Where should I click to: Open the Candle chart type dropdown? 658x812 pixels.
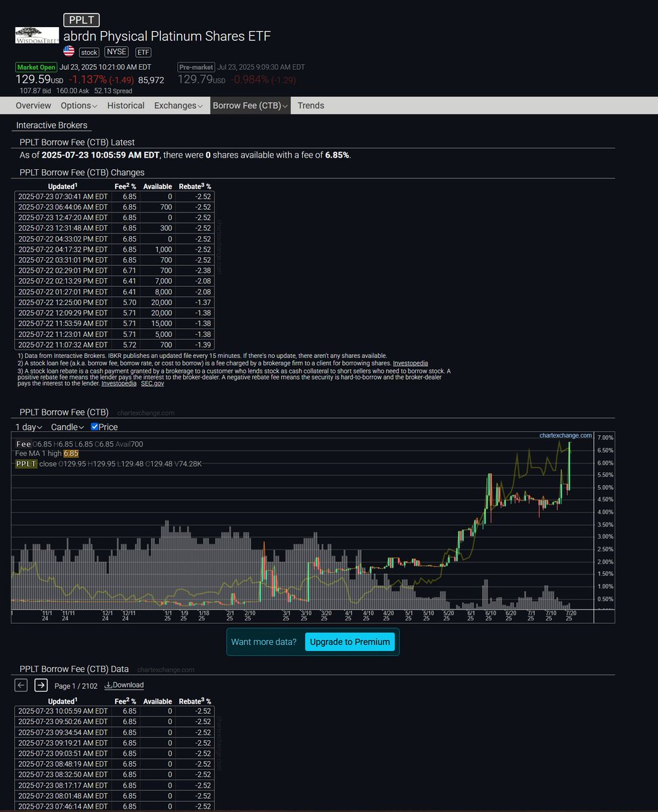pyautogui.click(x=68, y=427)
